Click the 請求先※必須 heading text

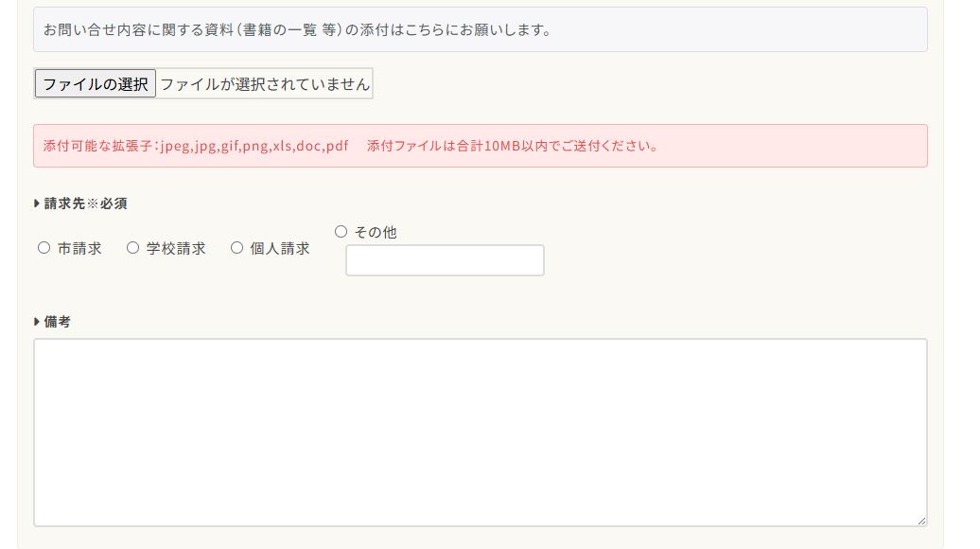coord(85,204)
